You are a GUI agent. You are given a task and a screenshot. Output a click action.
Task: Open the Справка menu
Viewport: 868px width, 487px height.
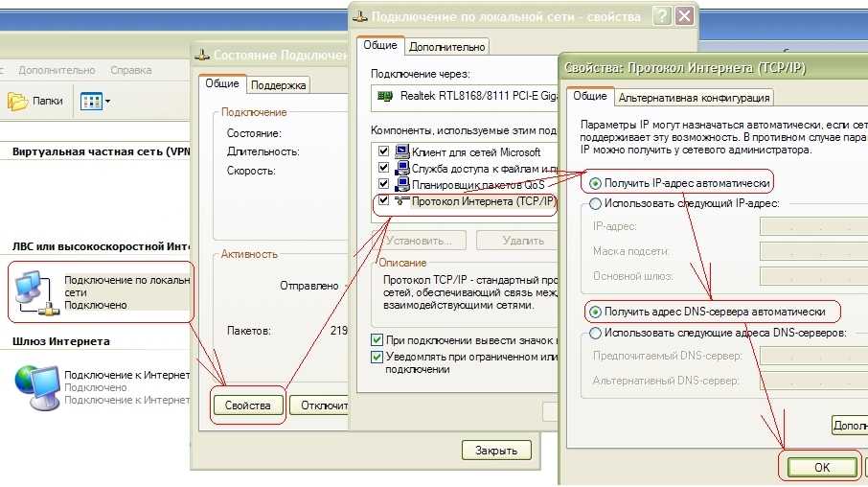[130, 70]
